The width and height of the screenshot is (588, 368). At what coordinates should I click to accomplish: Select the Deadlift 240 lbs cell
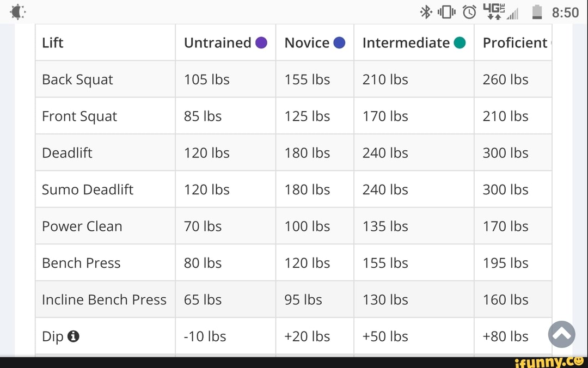(x=385, y=152)
